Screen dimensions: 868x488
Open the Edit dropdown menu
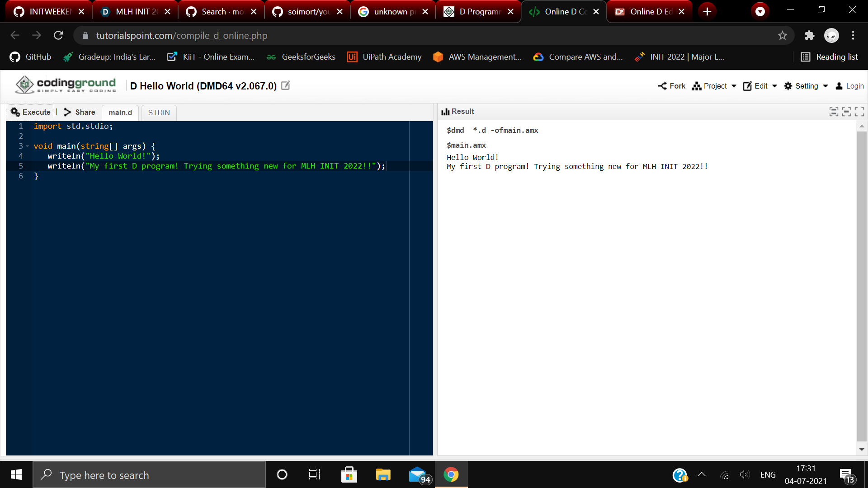[x=760, y=86]
